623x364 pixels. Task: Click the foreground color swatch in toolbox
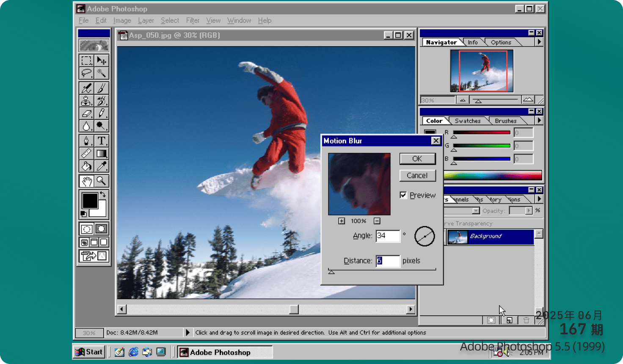[x=90, y=201]
